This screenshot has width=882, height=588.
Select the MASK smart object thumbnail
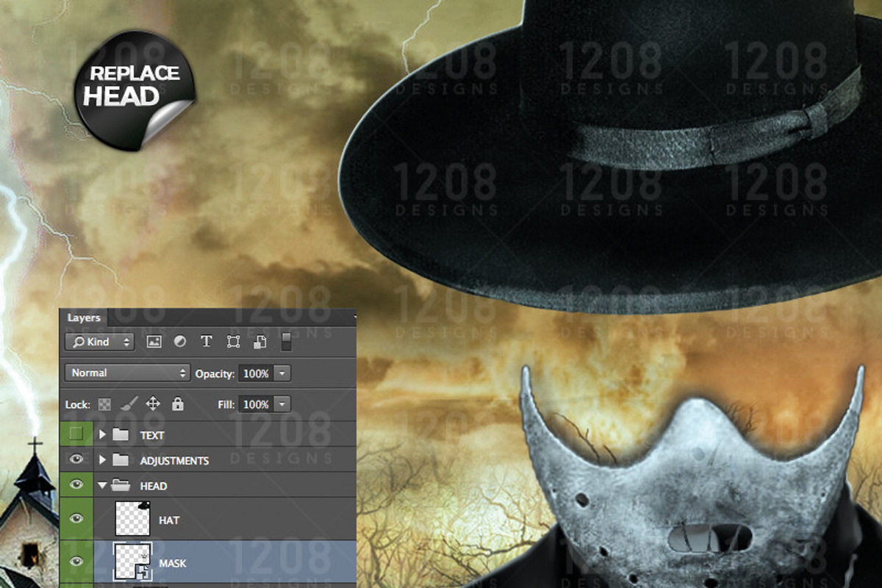click(x=133, y=562)
